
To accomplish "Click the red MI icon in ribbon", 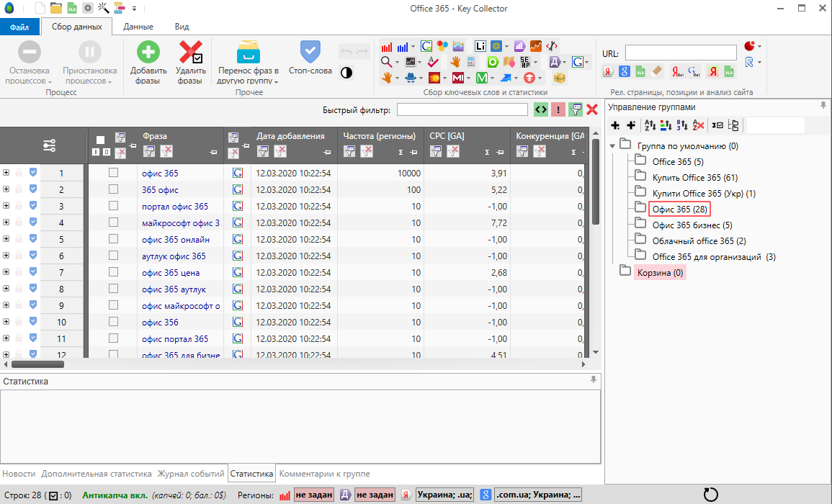I will coord(458,78).
